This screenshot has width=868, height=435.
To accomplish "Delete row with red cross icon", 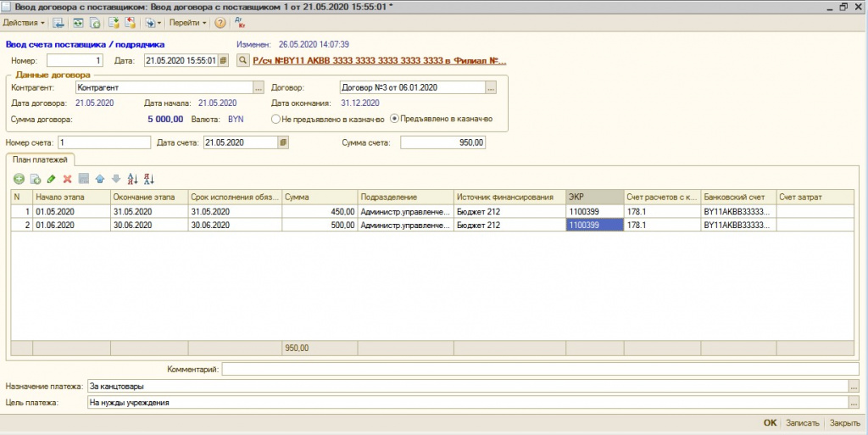I will point(67,179).
